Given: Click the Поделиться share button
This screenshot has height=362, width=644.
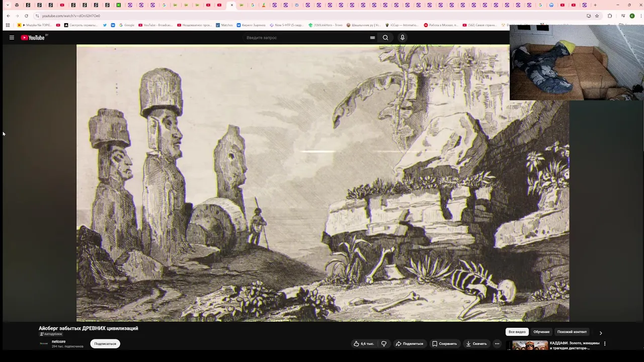Looking at the screenshot, I should tap(410, 344).
